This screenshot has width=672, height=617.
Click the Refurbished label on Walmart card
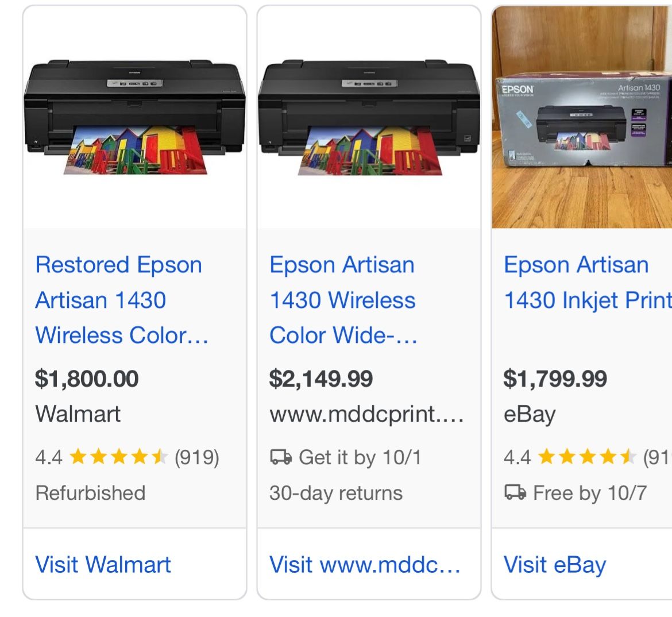[x=90, y=493]
